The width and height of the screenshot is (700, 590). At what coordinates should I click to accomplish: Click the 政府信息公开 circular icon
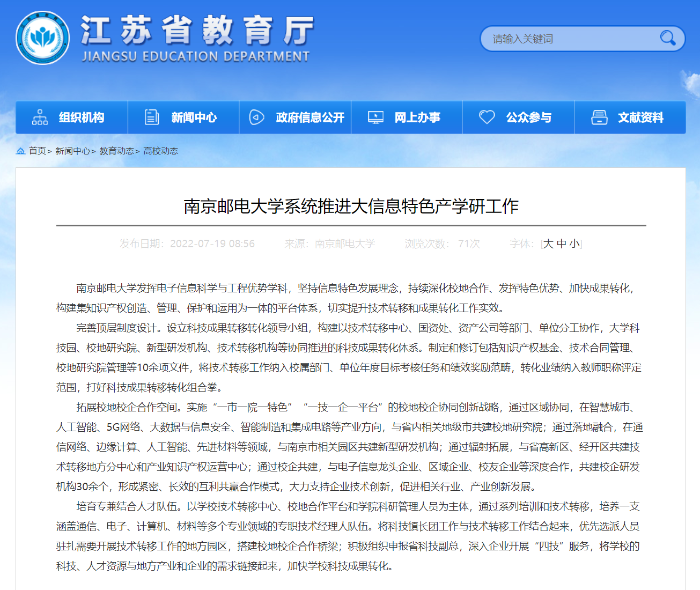[257, 117]
